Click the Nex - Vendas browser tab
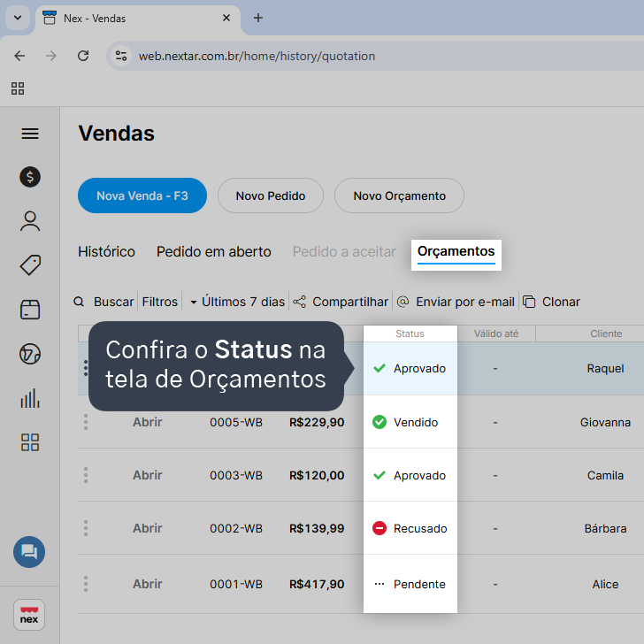This screenshot has height=644, width=644. [138, 19]
